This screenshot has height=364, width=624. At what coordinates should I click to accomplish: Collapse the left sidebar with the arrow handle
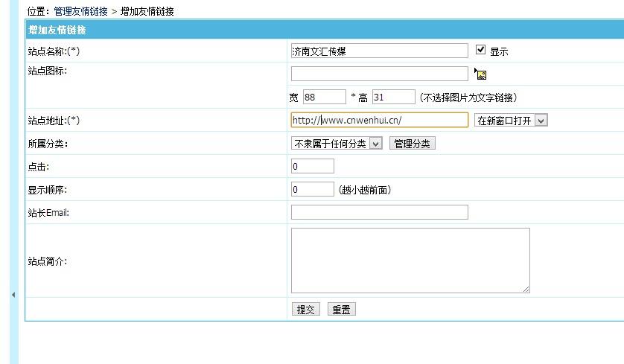[13, 295]
